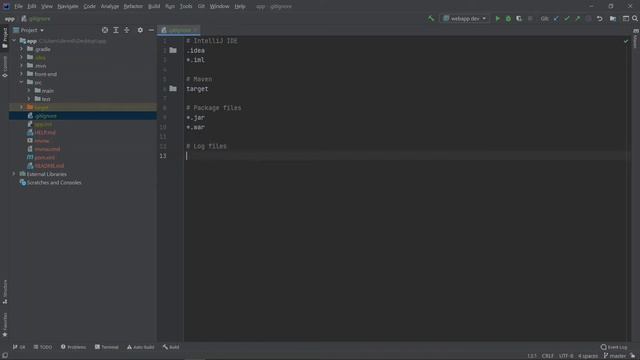Build the project with the hammer icon
Viewport: 640px width, 360px height.
click(x=431, y=18)
